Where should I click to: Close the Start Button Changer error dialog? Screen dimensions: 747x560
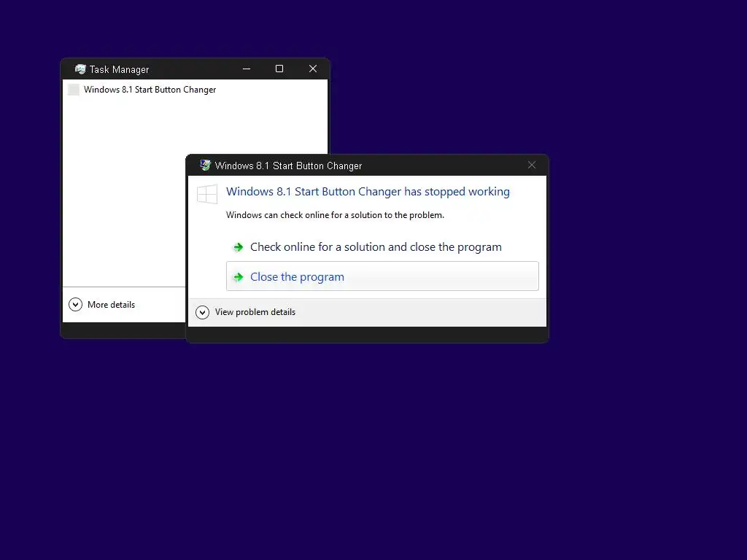pyautogui.click(x=532, y=166)
